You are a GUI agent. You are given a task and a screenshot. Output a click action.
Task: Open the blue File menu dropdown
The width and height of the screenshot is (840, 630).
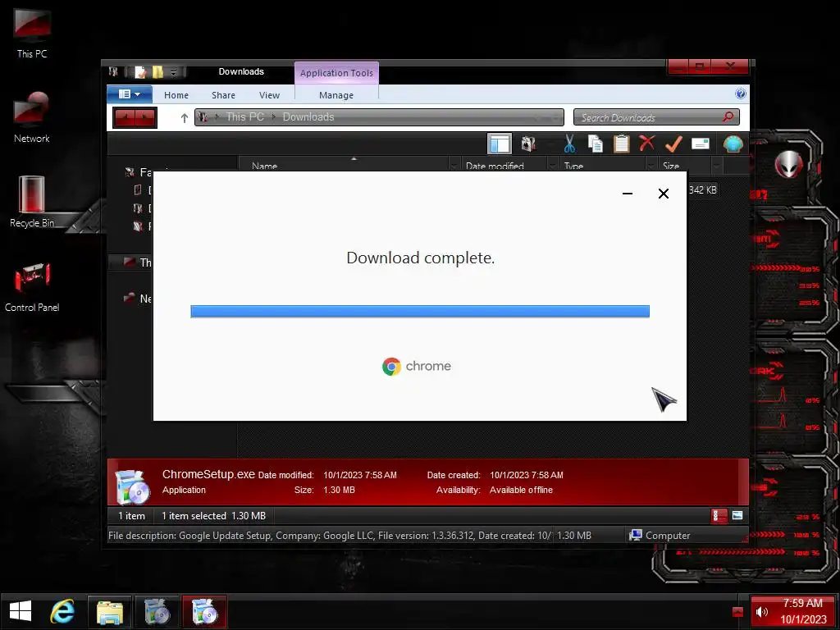130,94
